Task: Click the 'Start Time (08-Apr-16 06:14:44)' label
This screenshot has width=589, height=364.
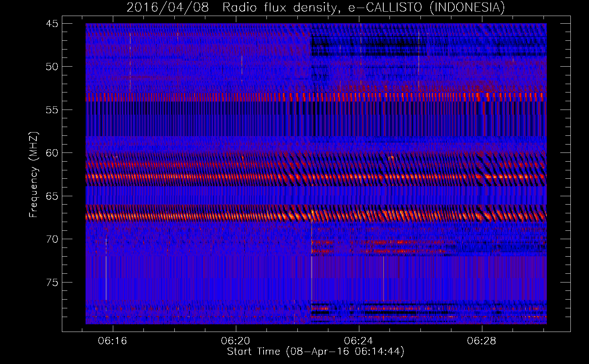Action: [316, 352]
